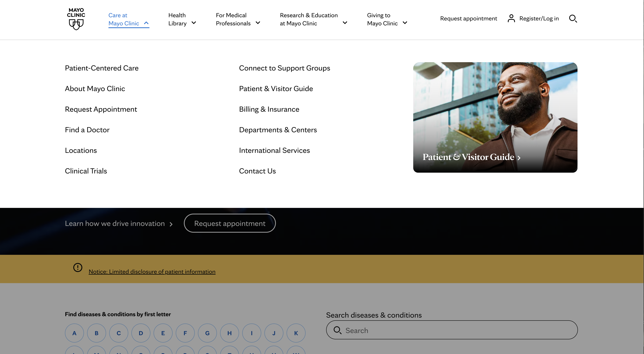This screenshot has width=644, height=354.
Task: Select Request Appointment in the mega menu
Action: tap(101, 109)
